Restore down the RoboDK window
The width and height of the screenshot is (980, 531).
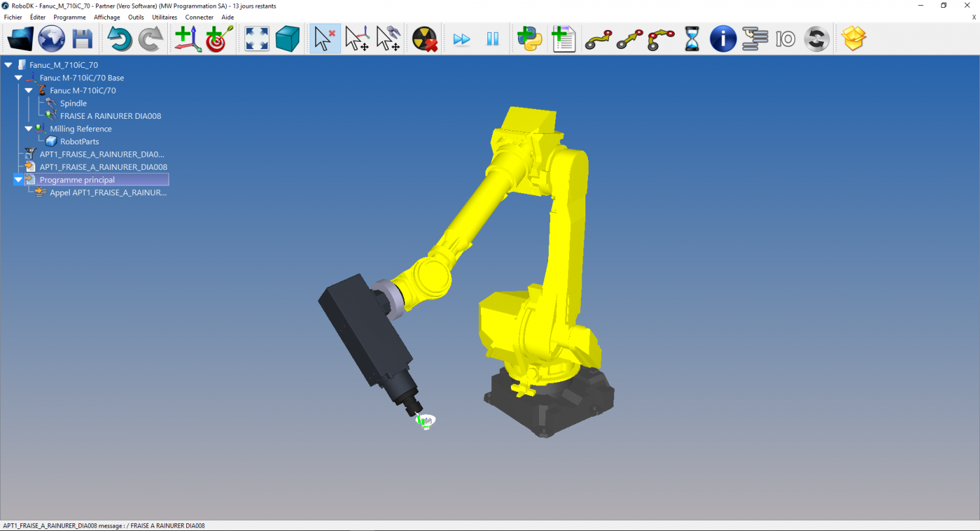pos(944,5)
